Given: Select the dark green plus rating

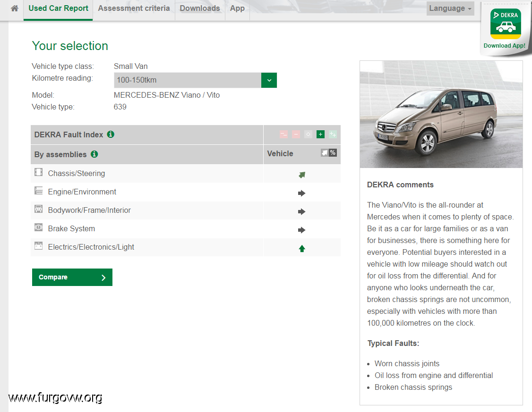Looking at the screenshot, I should 320,135.
